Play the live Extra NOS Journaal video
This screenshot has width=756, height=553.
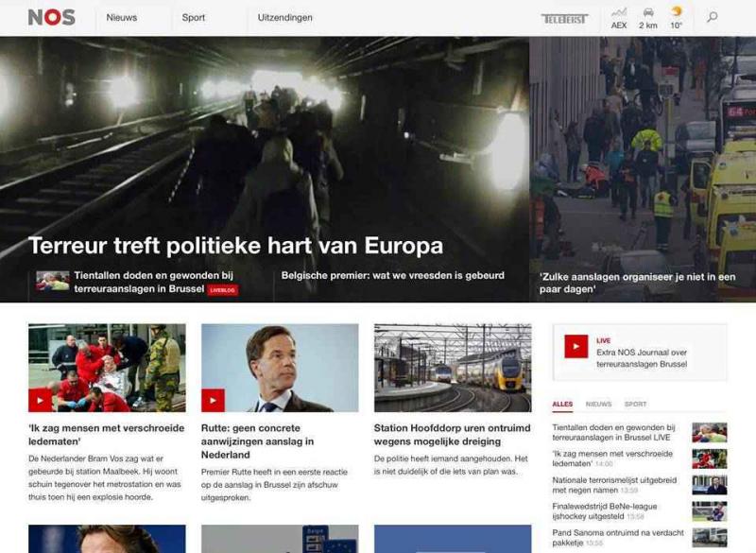576,346
